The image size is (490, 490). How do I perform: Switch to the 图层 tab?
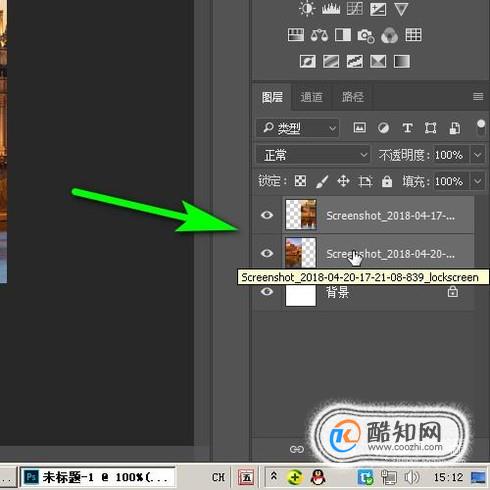[x=272, y=97]
